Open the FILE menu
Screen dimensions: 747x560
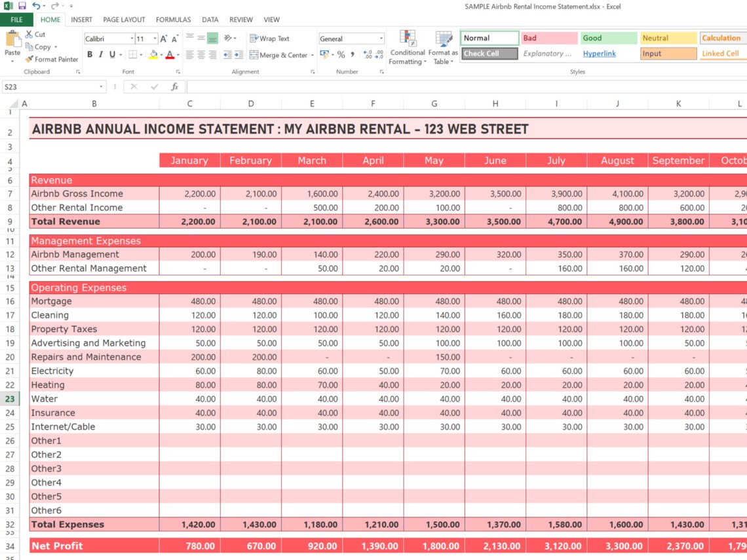coord(16,19)
